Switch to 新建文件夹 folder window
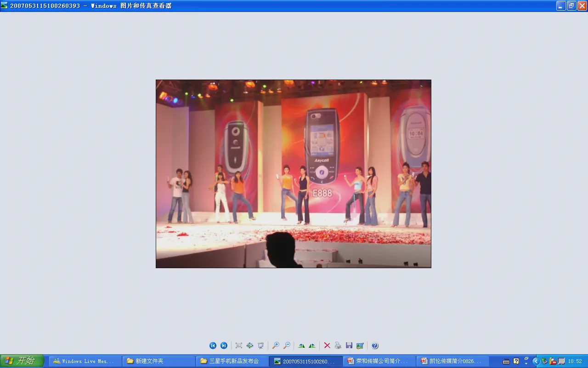 159,361
